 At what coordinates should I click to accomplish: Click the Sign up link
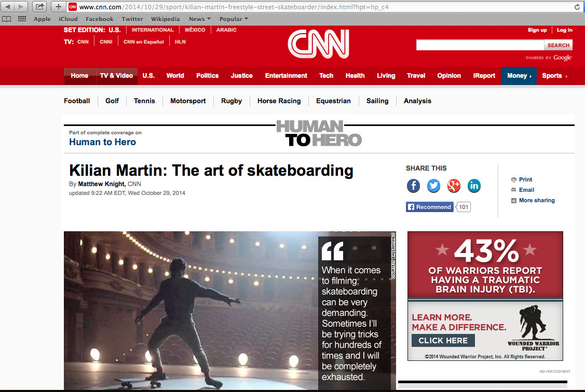coord(537,30)
